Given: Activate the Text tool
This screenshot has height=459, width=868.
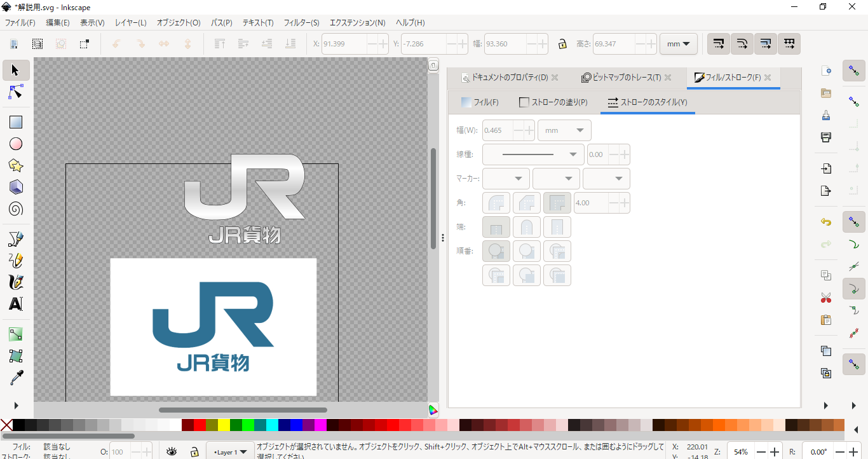Looking at the screenshot, I should [16, 304].
